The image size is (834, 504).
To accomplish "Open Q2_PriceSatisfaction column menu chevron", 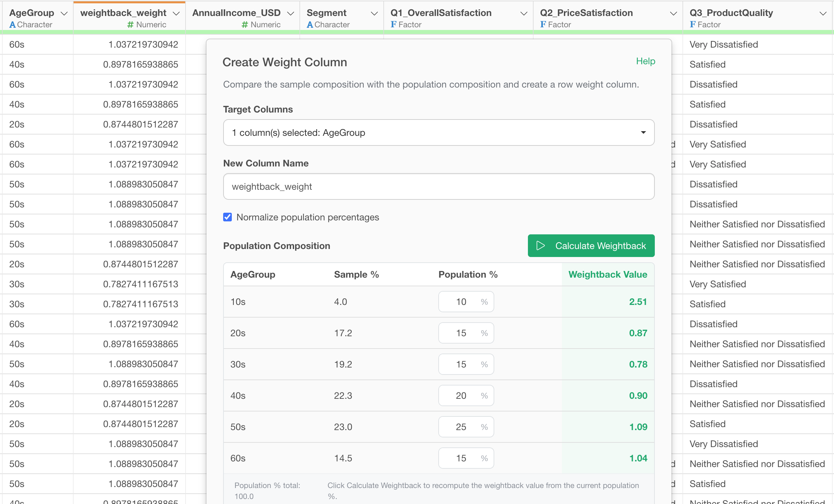I will click(x=673, y=14).
